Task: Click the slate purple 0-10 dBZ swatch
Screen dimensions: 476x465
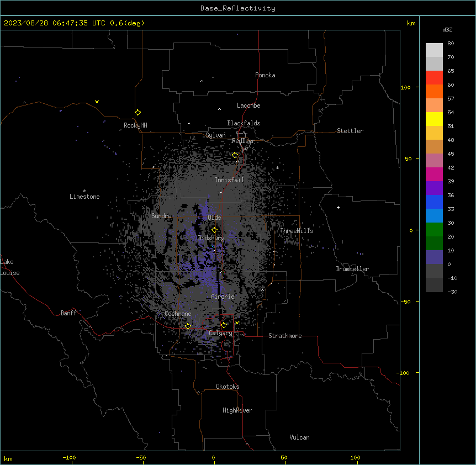Action: 434,257
